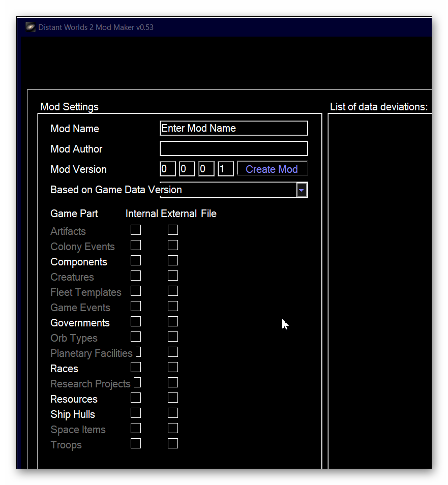Click the External column header
Image resolution: width=448 pixels, height=485 pixels.
point(178,214)
